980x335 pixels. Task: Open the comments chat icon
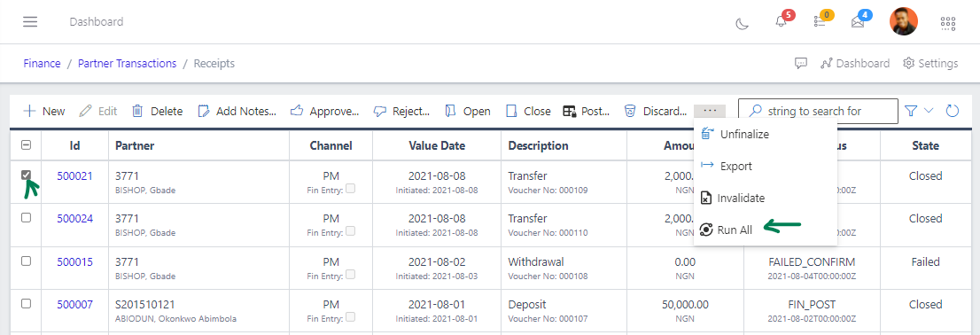click(801, 63)
